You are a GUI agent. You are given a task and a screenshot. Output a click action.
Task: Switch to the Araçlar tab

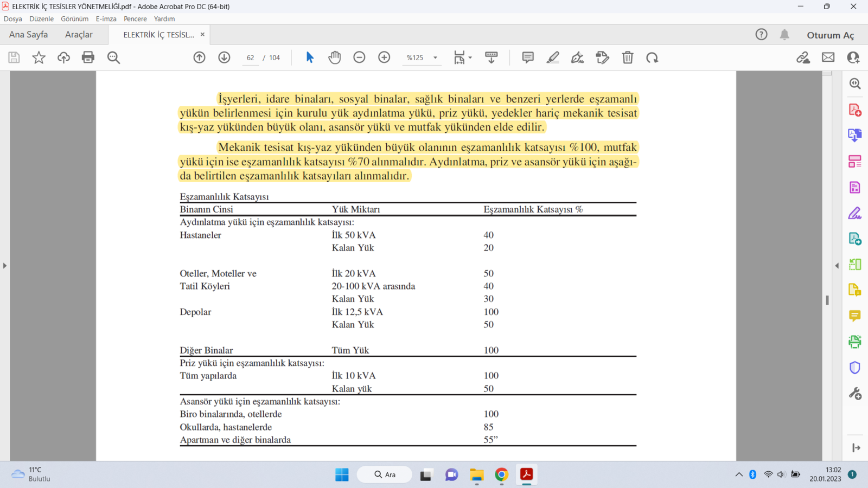click(x=79, y=35)
